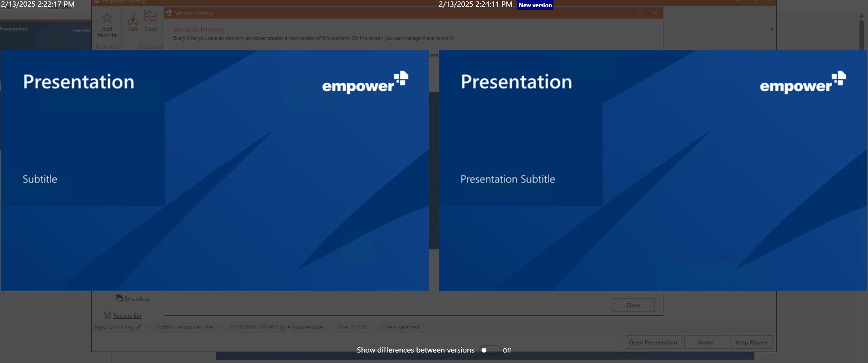Toggle the Show differences between versions switch

click(x=490, y=350)
